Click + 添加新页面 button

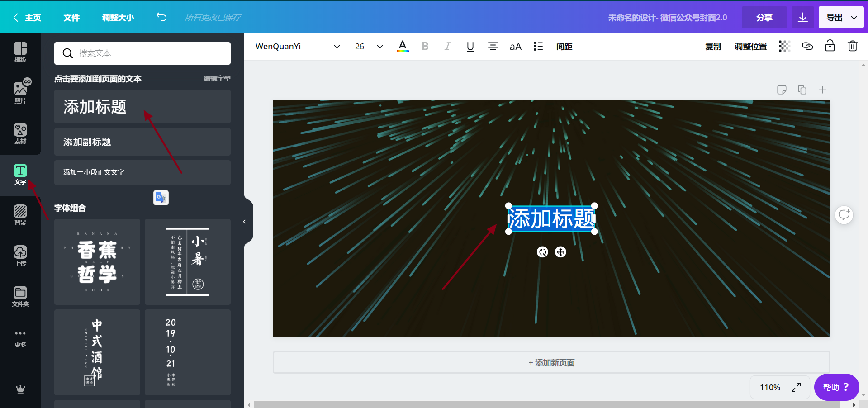click(551, 362)
